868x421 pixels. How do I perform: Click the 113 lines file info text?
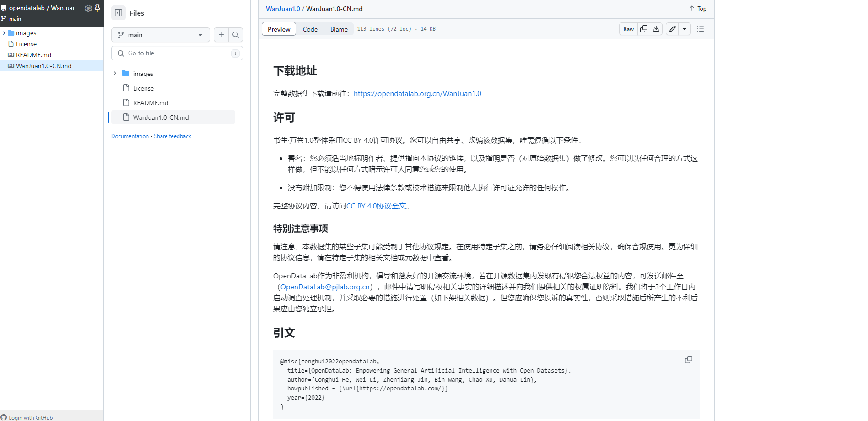click(x=396, y=29)
